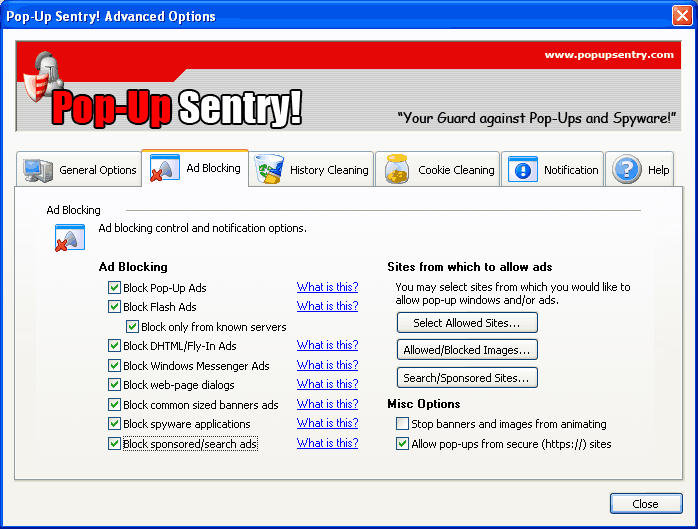Viewport: 698px width, 529px height.
Task: Open 'What is this?' for DHTML/Fly-In Ads
Action: tap(328, 345)
